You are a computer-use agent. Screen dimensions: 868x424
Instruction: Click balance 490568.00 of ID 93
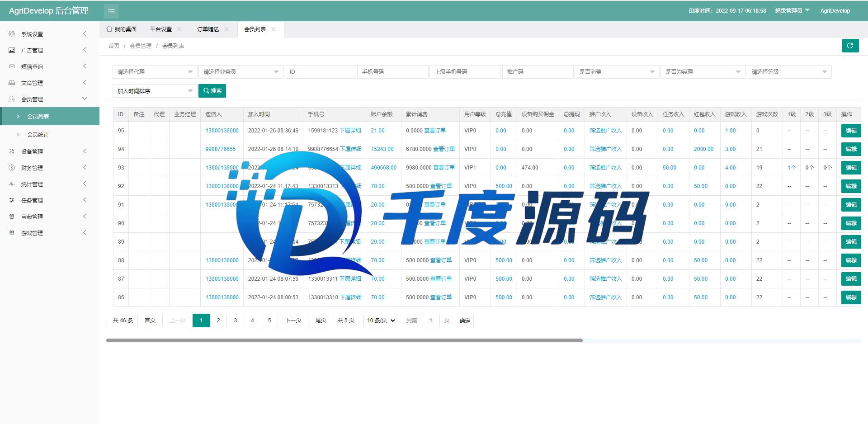(x=384, y=168)
